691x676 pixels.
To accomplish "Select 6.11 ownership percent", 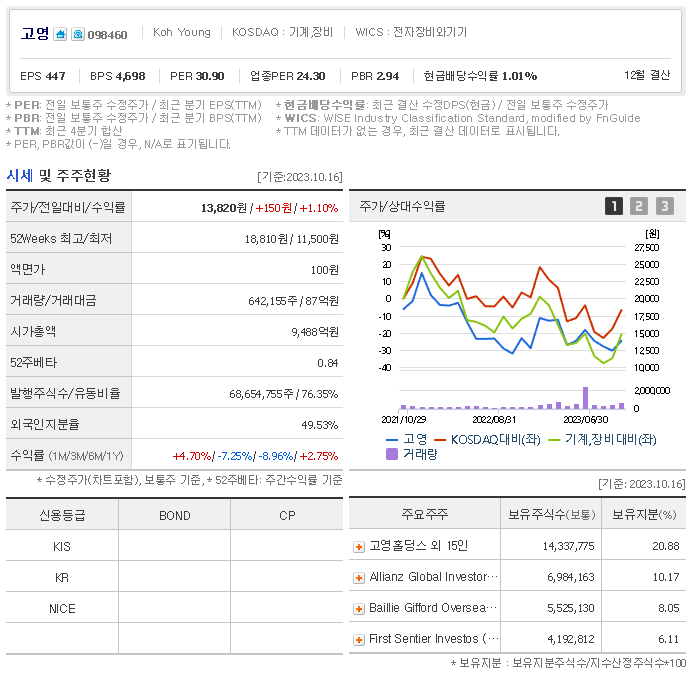I will pos(669,639).
